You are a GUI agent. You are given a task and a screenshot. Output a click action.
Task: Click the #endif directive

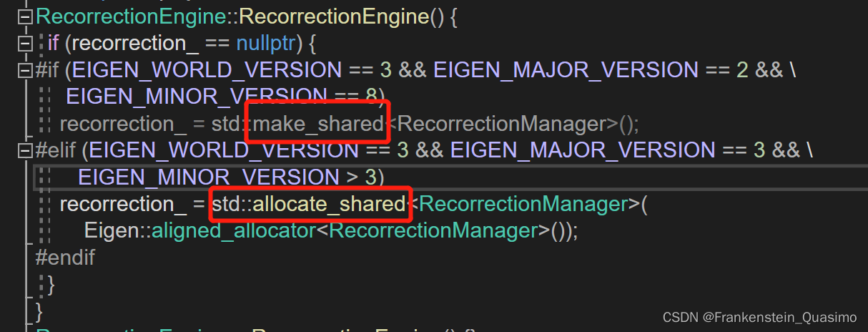[65, 258]
